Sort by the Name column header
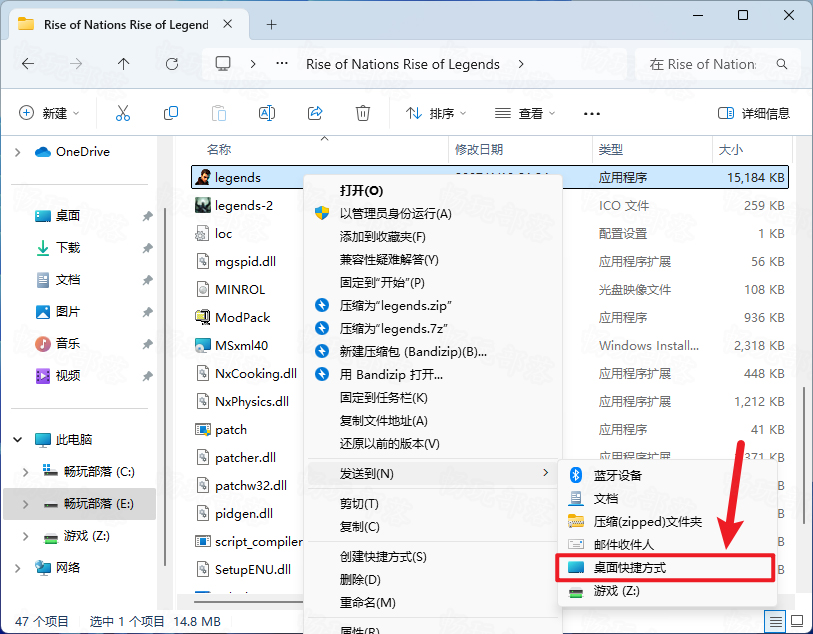 (219, 150)
